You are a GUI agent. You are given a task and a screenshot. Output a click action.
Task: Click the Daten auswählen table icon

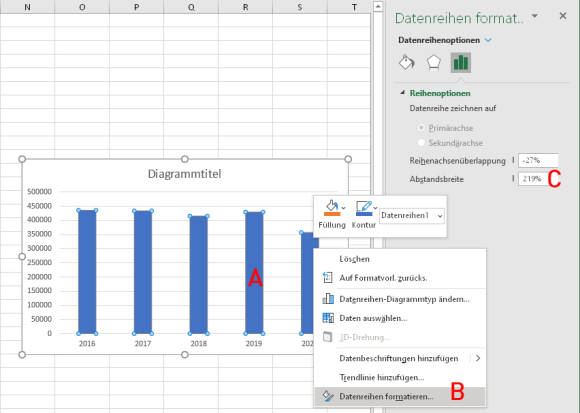[x=328, y=318]
